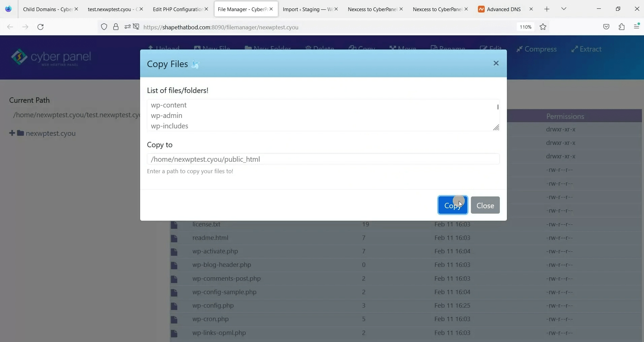Select readme.html file row

[x=406, y=238]
